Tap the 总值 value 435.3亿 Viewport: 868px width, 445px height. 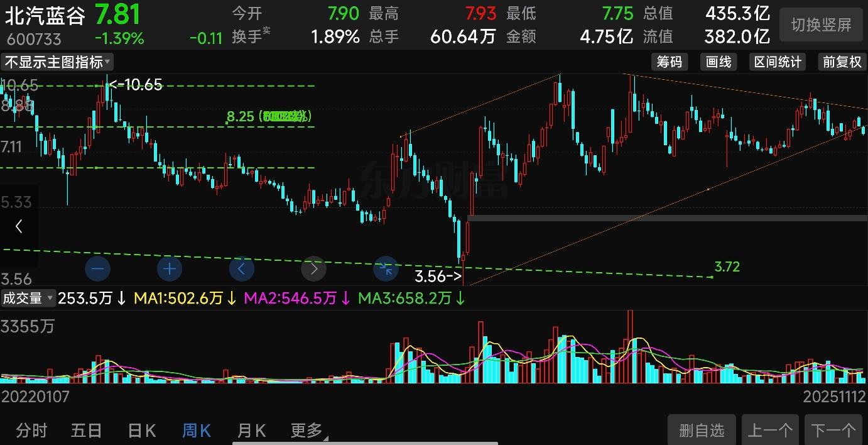coord(738,13)
